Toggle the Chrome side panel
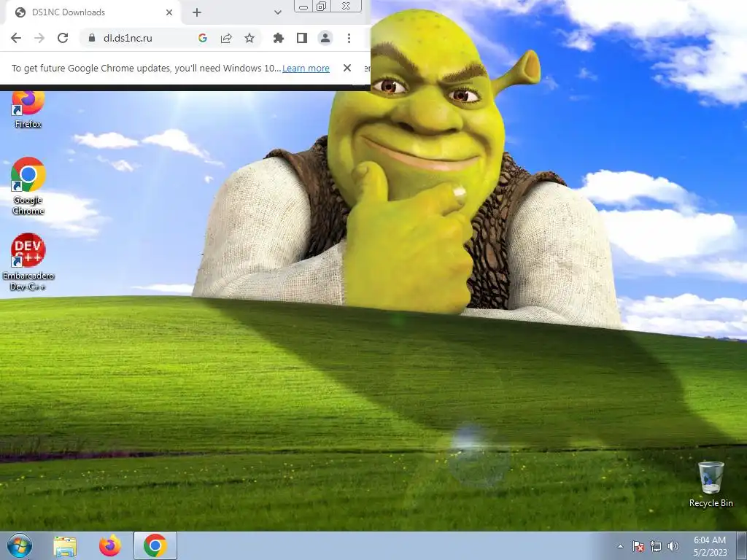This screenshot has width=747, height=560. pos(301,38)
